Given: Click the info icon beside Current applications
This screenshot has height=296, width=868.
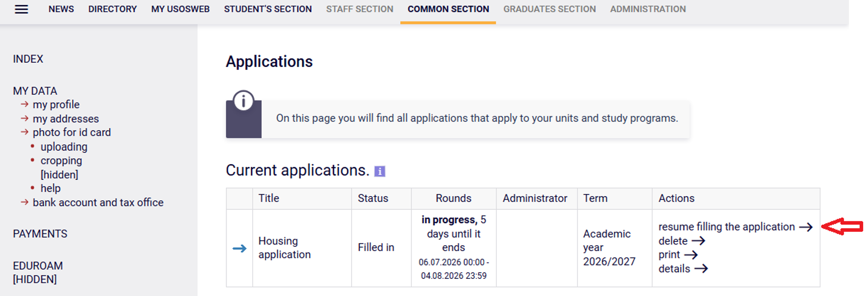Looking at the screenshot, I should tap(379, 171).
